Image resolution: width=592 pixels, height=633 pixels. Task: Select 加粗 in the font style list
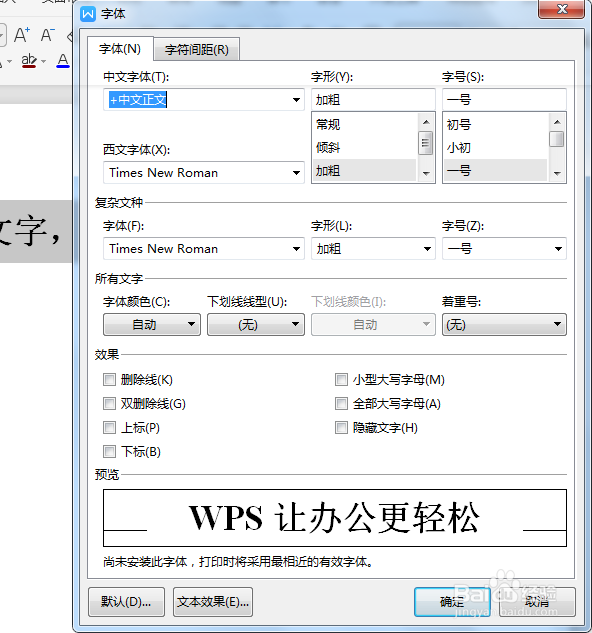click(364, 170)
